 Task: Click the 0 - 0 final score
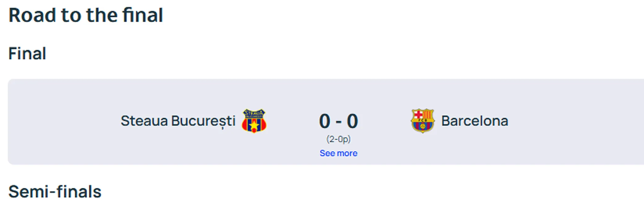[338, 121]
